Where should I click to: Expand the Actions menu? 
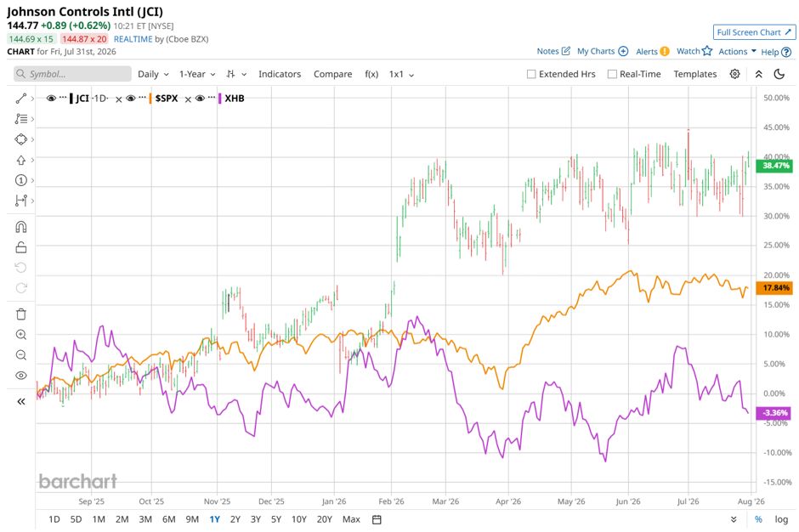[x=737, y=52]
